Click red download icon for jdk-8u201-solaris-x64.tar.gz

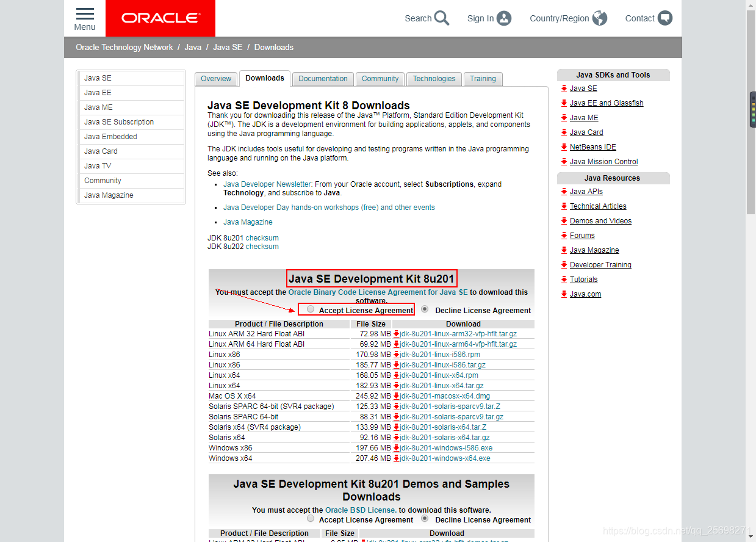point(396,438)
